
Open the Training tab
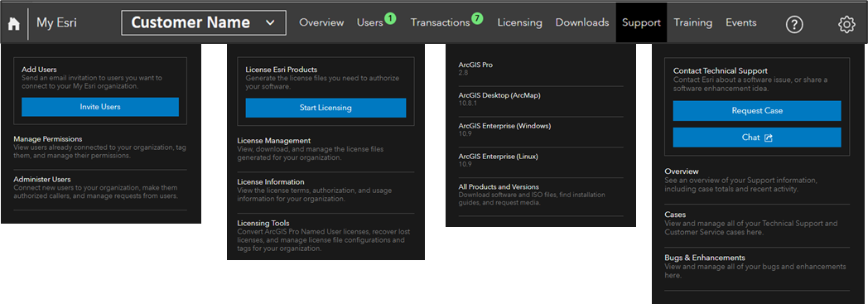[693, 22]
